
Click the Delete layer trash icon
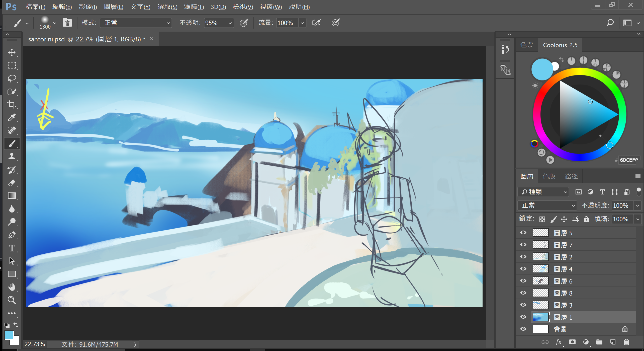point(626,342)
